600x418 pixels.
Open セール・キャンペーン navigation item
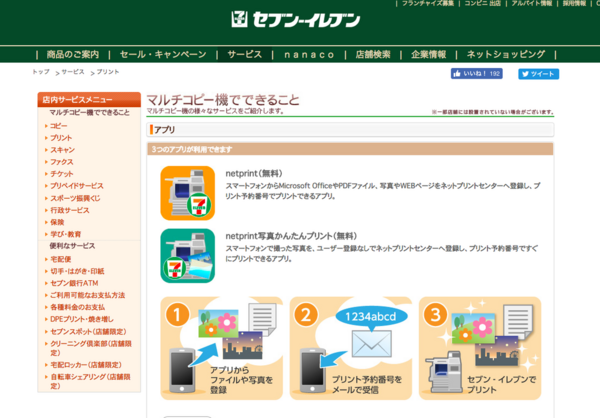pyautogui.click(x=163, y=54)
